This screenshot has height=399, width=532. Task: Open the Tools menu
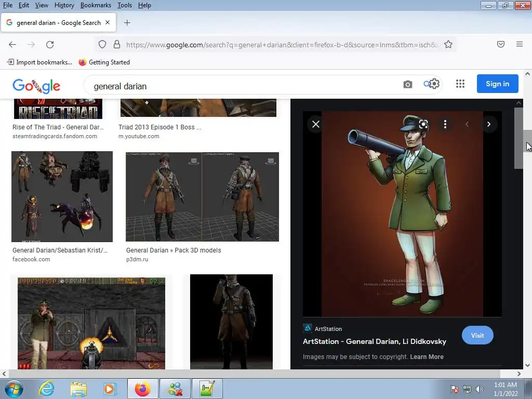pyautogui.click(x=125, y=5)
